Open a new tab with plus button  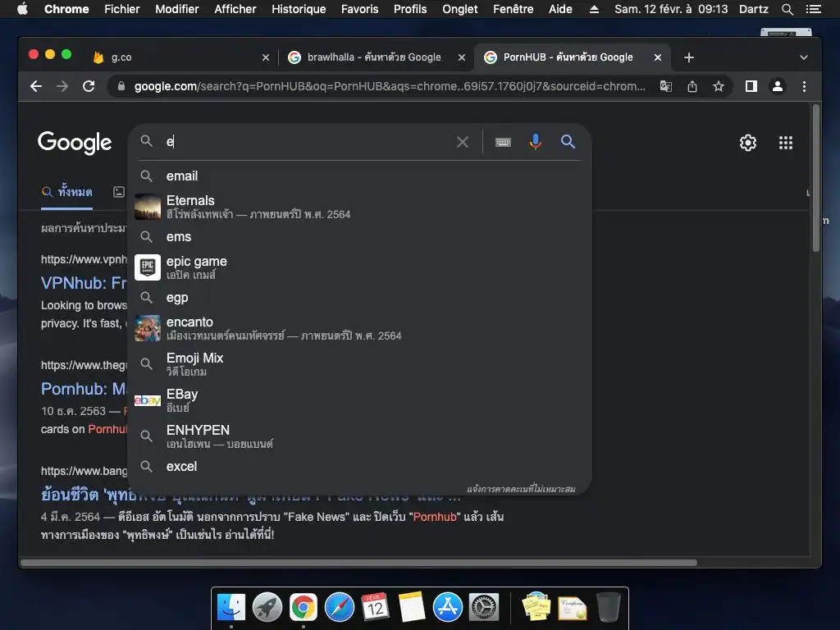(689, 57)
